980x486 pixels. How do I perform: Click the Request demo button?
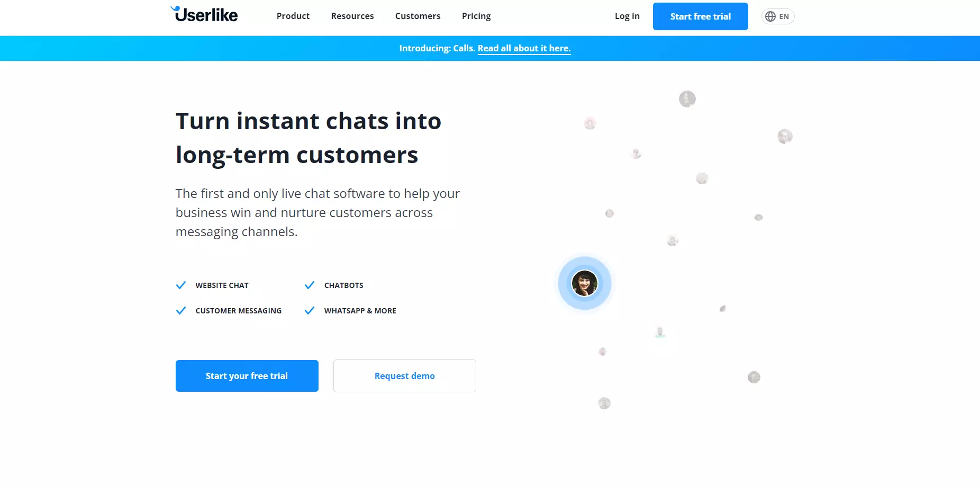click(x=404, y=376)
